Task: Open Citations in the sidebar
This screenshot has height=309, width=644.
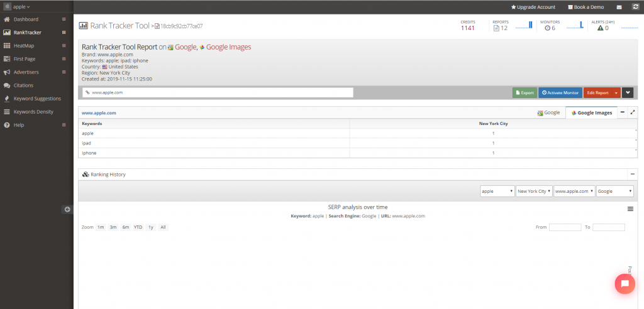Action: click(x=23, y=85)
